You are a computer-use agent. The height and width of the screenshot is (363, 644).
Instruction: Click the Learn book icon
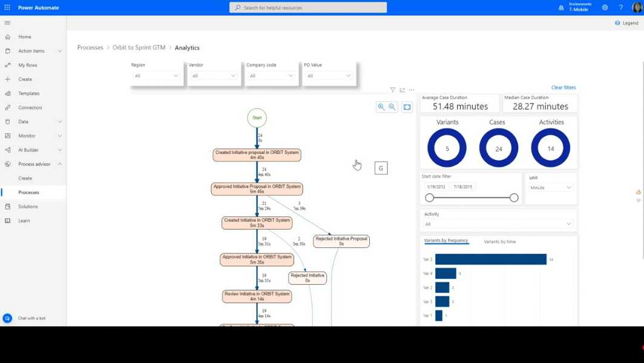(x=7, y=221)
